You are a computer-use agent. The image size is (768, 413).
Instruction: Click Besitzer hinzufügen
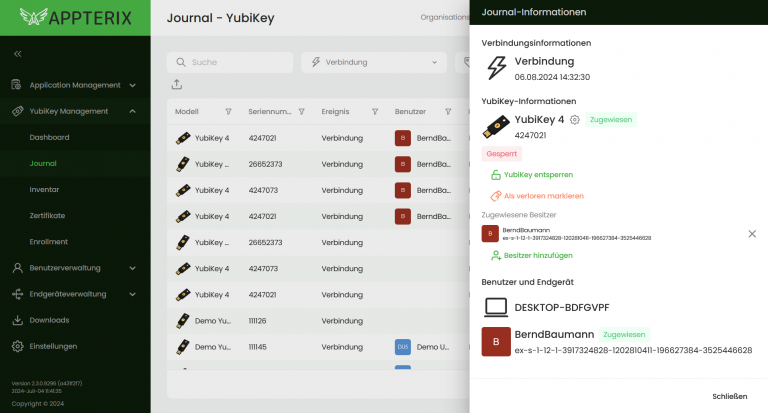point(532,255)
